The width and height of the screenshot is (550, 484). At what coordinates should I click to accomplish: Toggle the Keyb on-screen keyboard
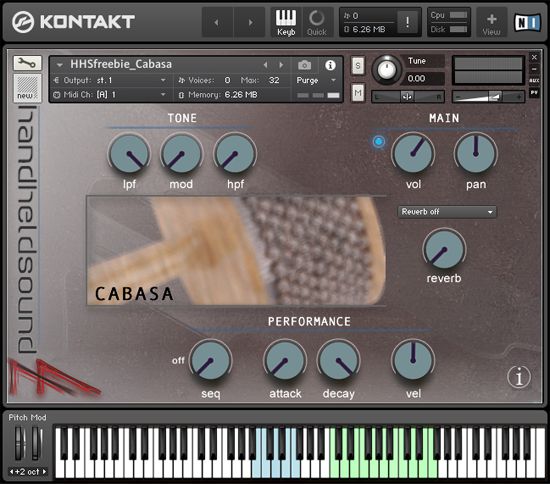[x=286, y=22]
